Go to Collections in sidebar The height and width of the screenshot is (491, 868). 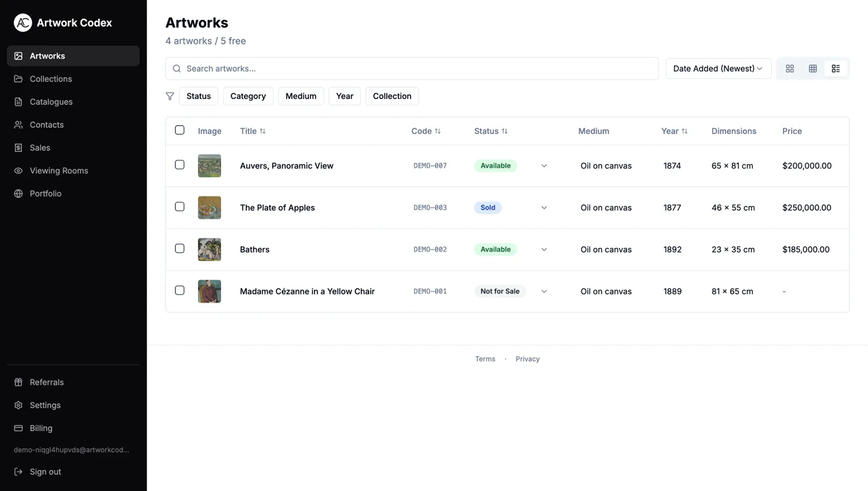click(x=51, y=79)
